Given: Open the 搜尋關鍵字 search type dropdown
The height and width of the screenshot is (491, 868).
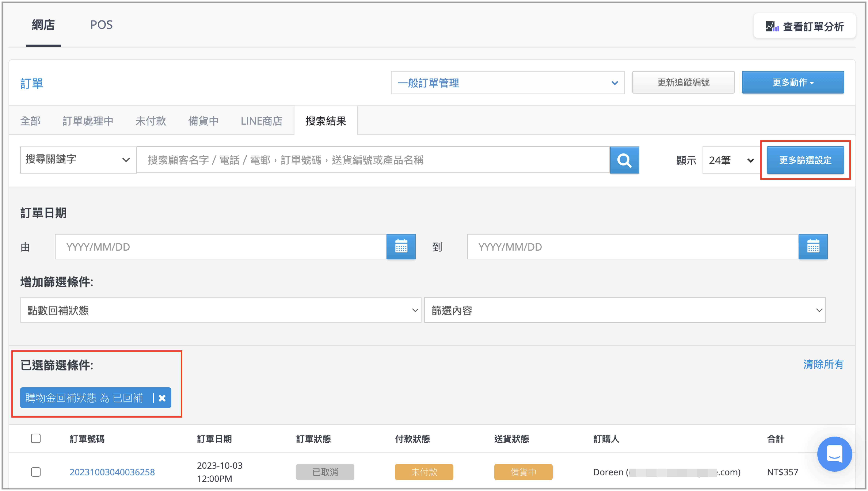Looking at the screenshot, I should coord(78,160).
